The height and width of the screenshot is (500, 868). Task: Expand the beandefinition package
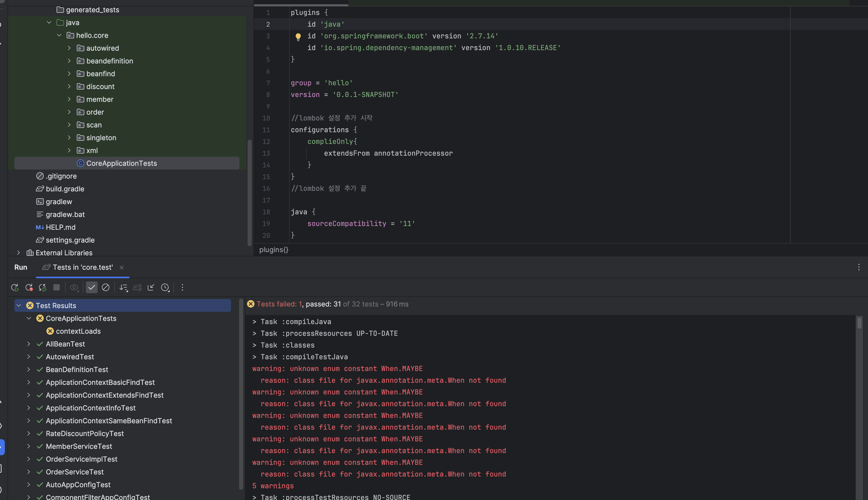69,61
